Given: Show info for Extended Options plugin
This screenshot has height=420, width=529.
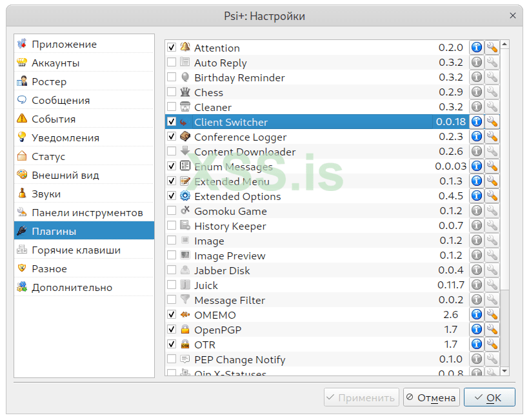Looking at the screenshot, I should [476, 196].
